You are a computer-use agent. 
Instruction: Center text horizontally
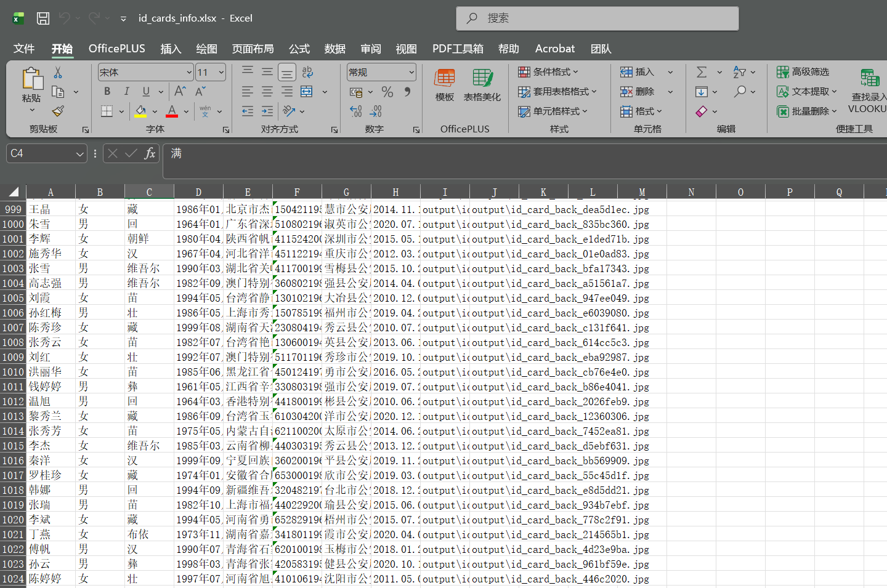pyautogui.click(x=267, y=92)
